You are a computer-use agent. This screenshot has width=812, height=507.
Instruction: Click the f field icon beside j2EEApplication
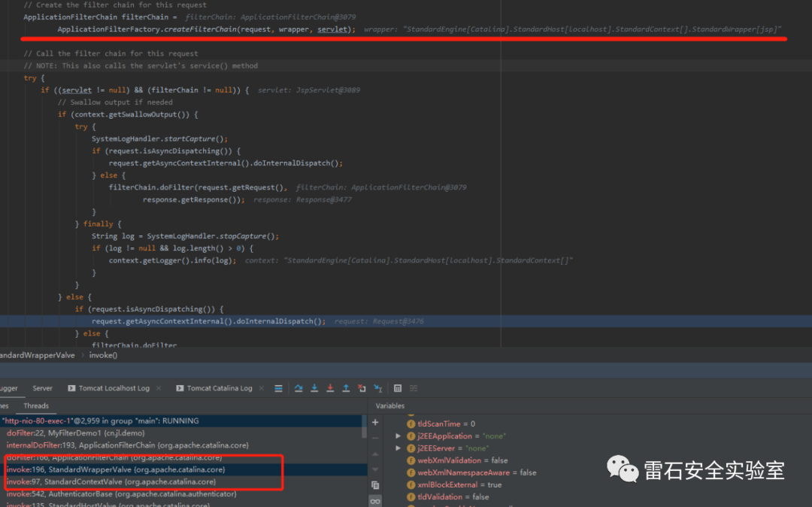click(x=411, y=436)
